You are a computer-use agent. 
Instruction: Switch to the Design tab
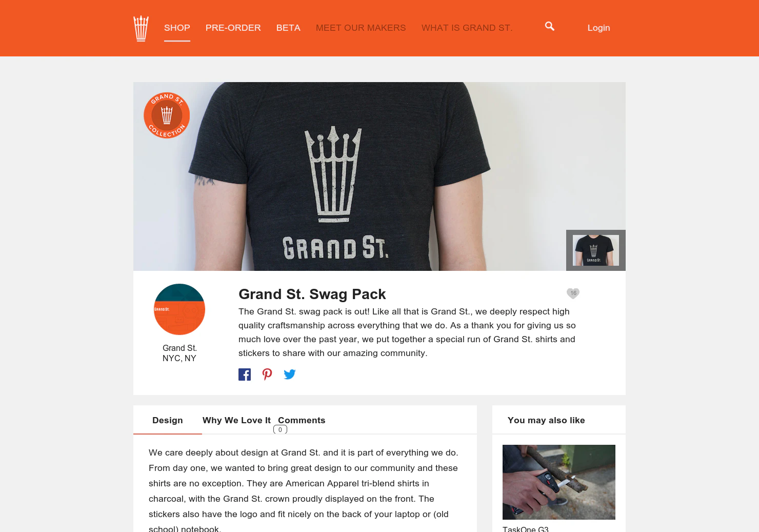click(168, 420)
